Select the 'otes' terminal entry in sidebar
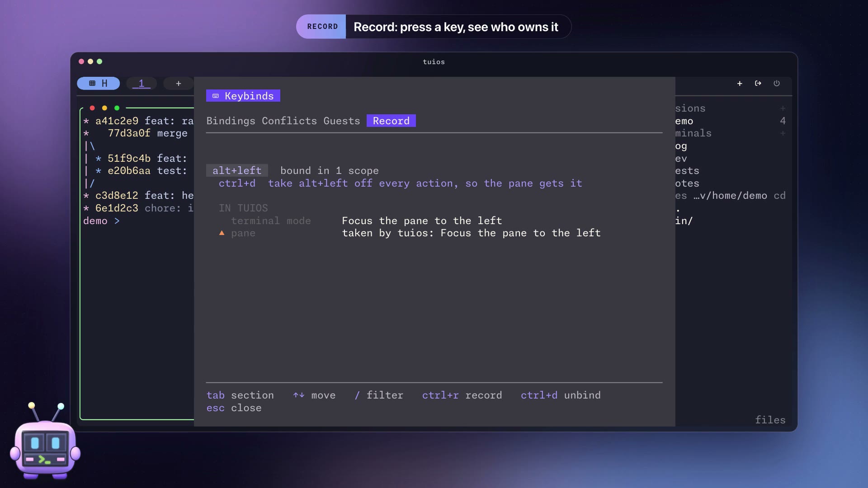The height and width of the screenshot is (488, 868). pyautogui.click(x=687, y=183)
